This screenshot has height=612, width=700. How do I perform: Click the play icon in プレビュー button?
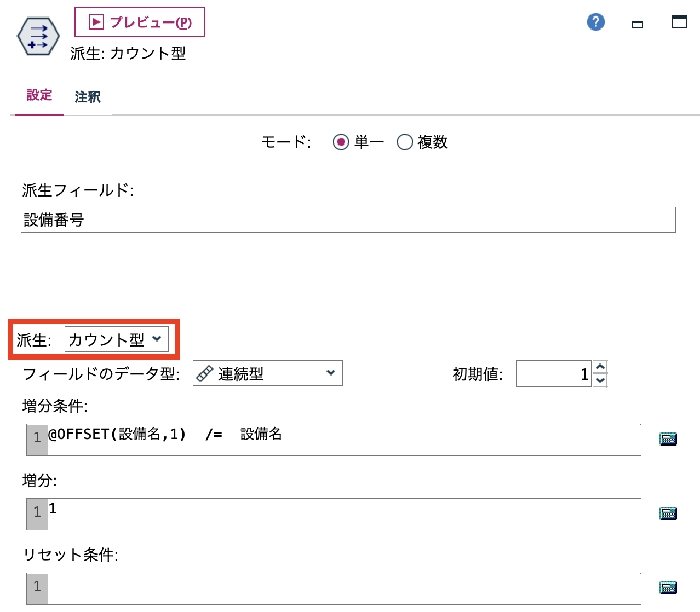tap(95, 21)
